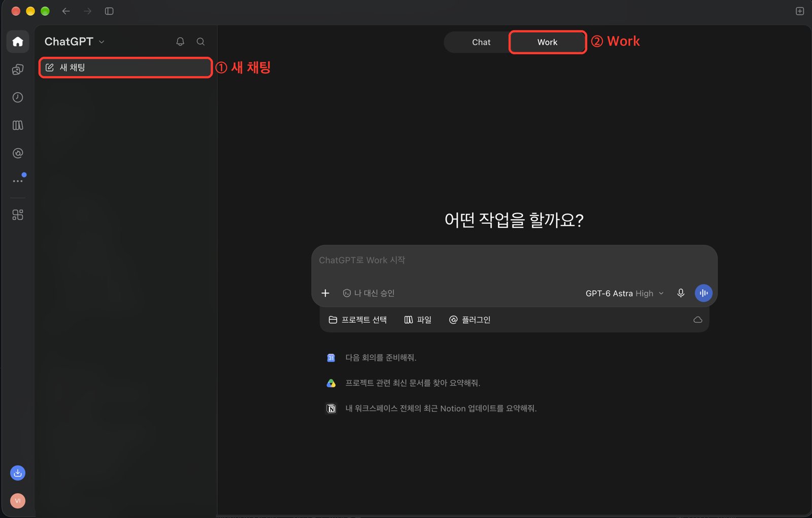Focus the ChatGPT로 Work 시작 input field
Screen dimensions: 812x518
click(514, 260)
